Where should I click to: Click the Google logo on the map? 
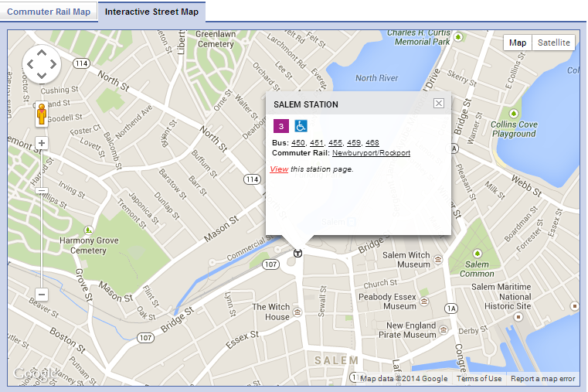(x=35, y=373)
